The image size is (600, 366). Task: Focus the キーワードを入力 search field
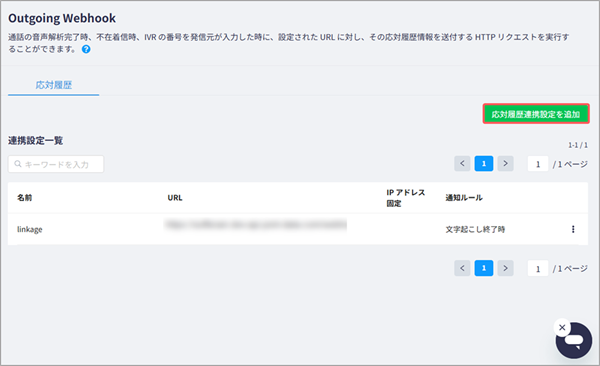point(56,164)
